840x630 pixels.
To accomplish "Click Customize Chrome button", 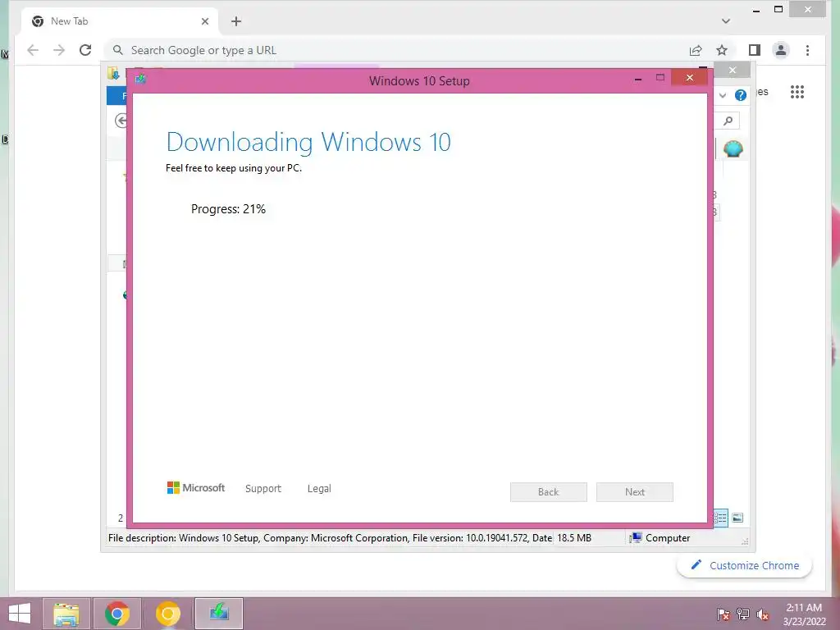I will [x=745, y=565].
